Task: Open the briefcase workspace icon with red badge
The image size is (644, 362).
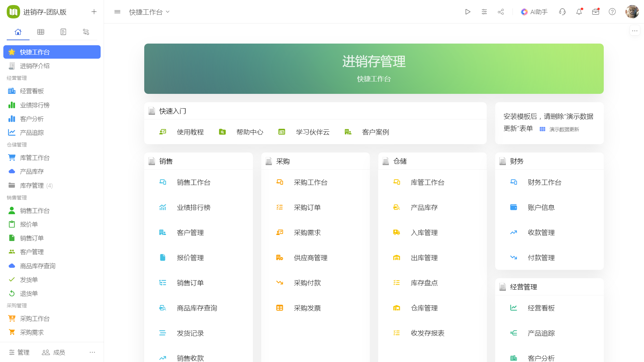Action: (596, 11)
